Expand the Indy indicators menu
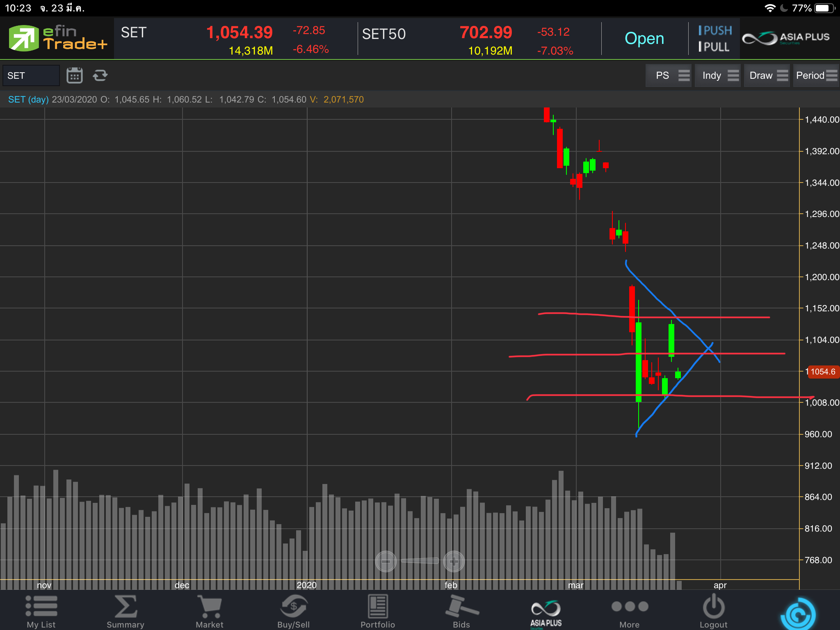The image size is (840, 630). [717, 75]
